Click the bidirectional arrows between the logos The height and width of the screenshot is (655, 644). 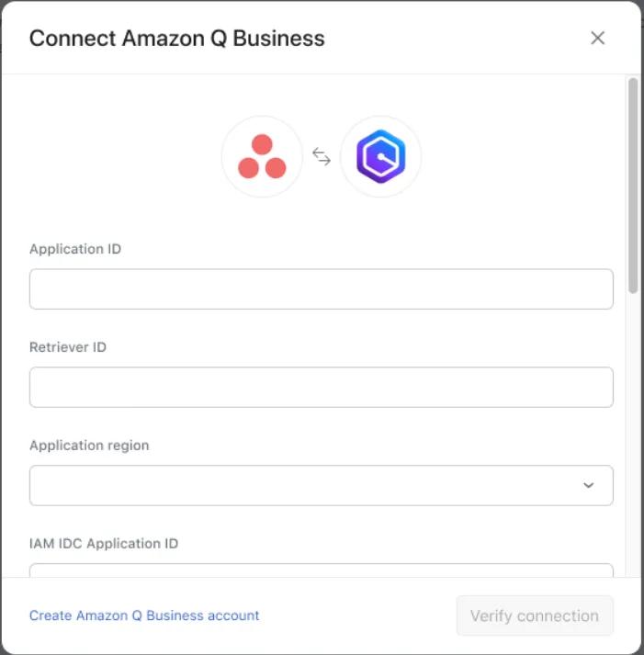(322, 157)
